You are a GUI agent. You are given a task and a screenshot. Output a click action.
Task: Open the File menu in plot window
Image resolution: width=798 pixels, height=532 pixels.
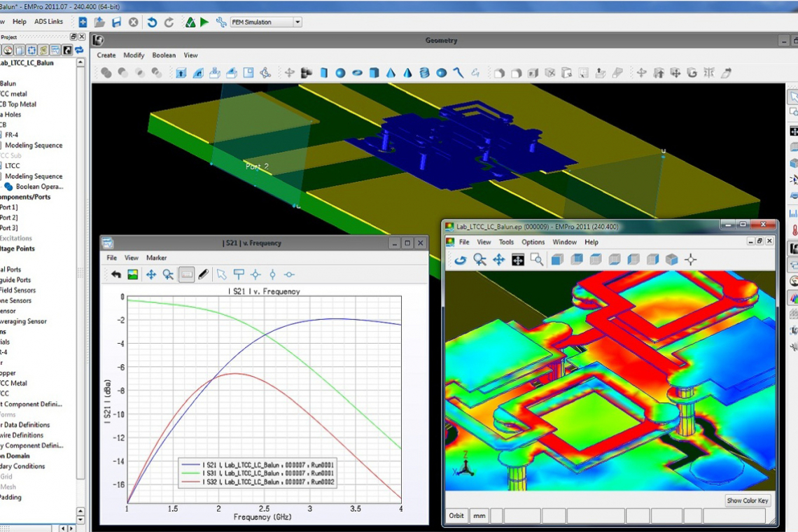click(111, 258)
